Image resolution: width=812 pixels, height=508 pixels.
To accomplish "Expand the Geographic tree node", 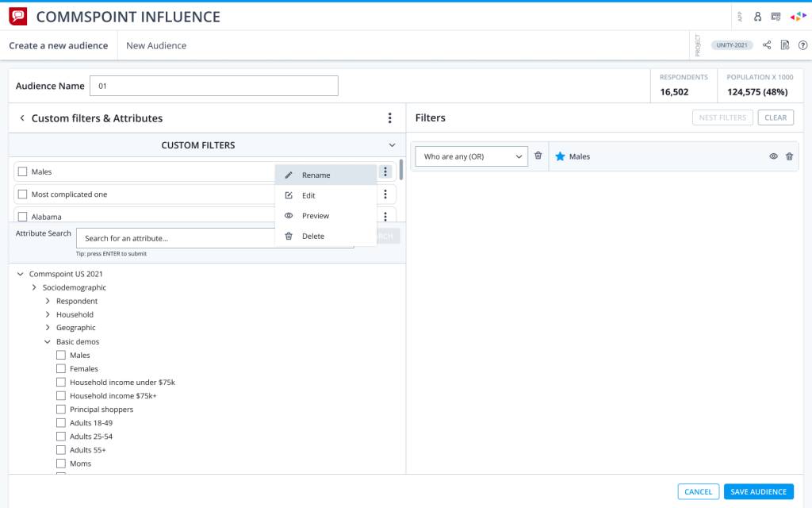I will tap(48, 328).
